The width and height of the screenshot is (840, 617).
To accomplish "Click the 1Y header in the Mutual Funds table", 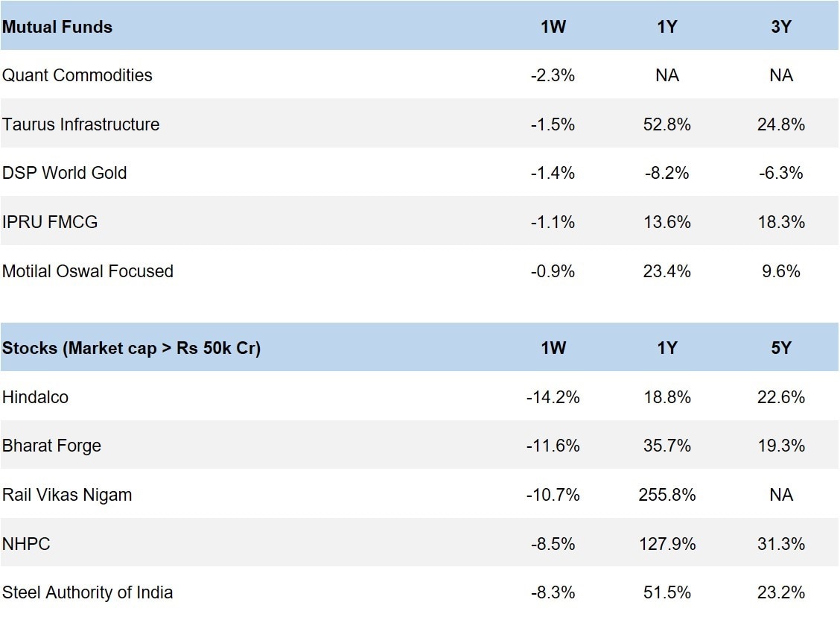I will point(666,27).
